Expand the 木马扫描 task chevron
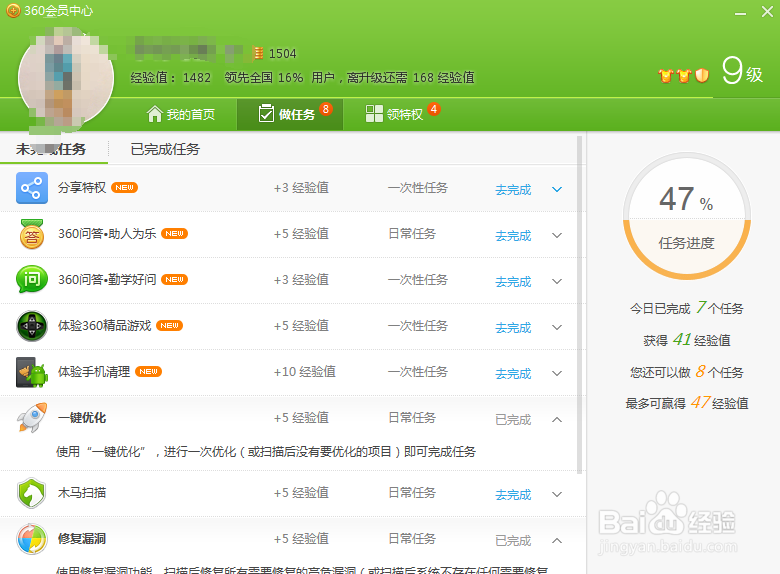 (557, 494)
